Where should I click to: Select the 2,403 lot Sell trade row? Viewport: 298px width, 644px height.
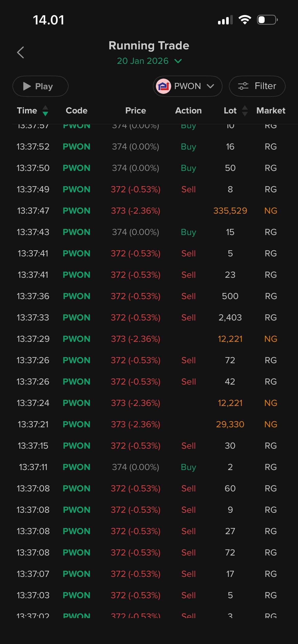(149, 318)
